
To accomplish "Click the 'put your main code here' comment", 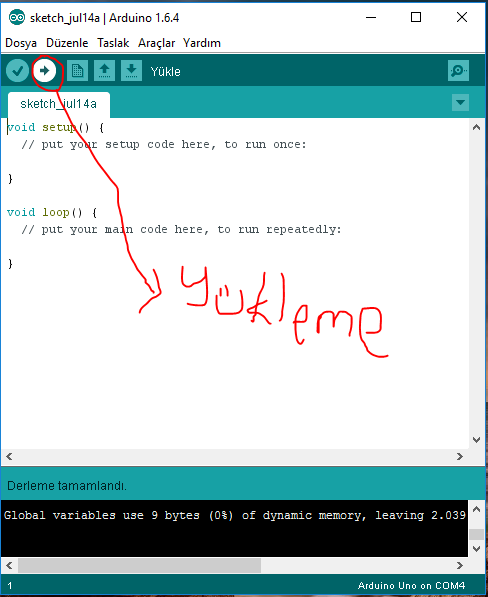I will pos(181,230).
